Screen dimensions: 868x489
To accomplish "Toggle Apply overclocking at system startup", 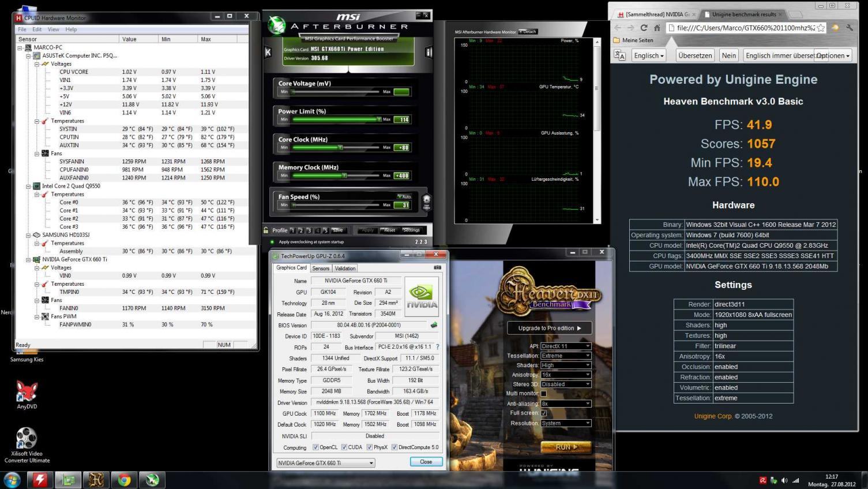I will point(273,242).
